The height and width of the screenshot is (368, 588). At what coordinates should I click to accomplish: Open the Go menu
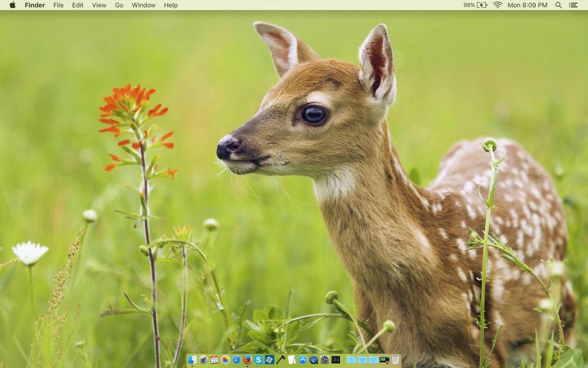coord(119,5)
